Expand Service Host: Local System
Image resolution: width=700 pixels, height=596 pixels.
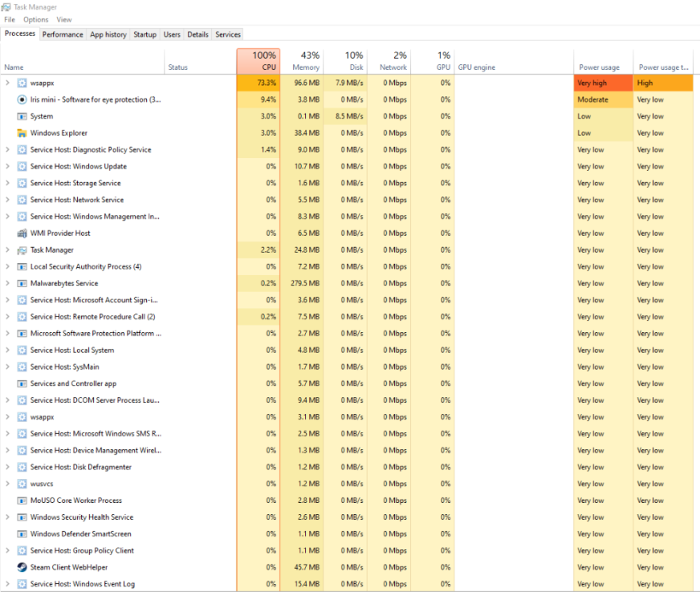tap(7, 350)
